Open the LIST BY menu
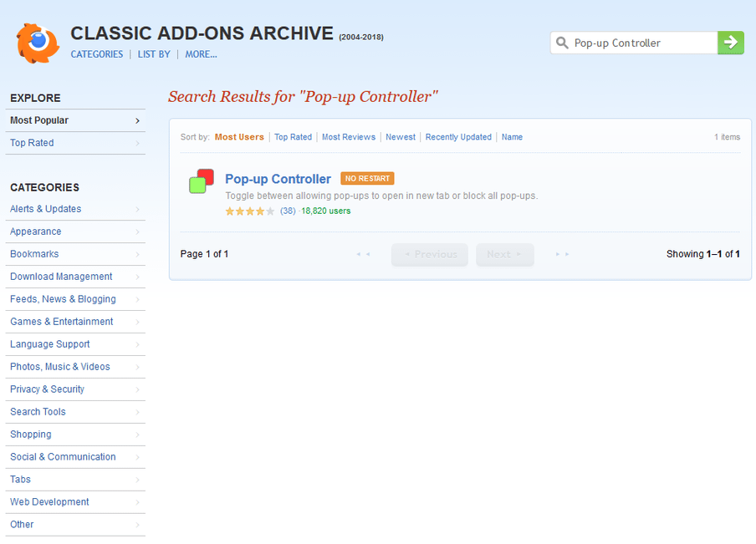The image size is (756, 544). pyautogui.click(x=153, y=54)
